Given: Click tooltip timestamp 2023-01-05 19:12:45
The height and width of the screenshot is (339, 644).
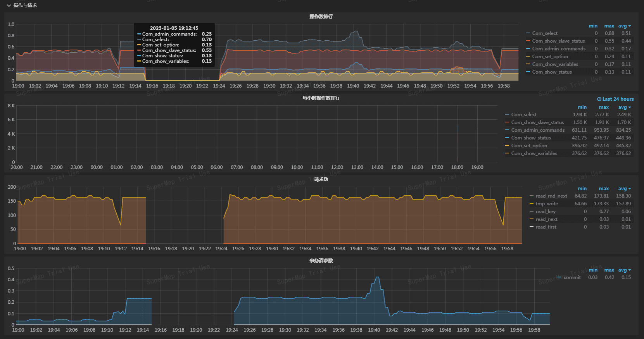Looking at the screenshot, I should (x=174, y=28).
